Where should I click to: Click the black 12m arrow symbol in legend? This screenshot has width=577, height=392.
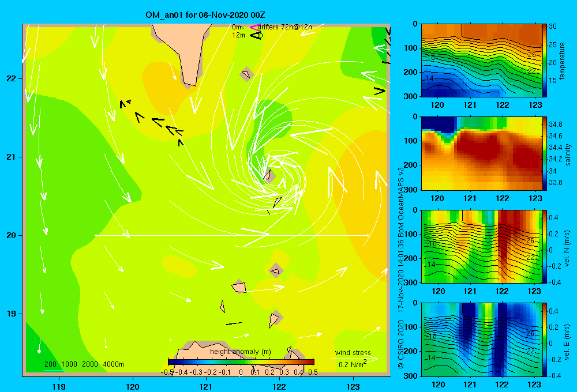[x=254, y=35]
